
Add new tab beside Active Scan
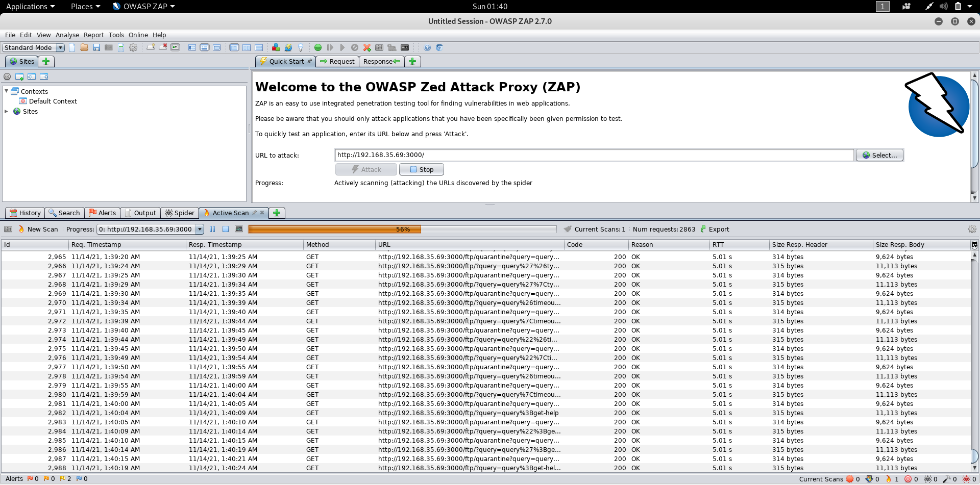277,213
